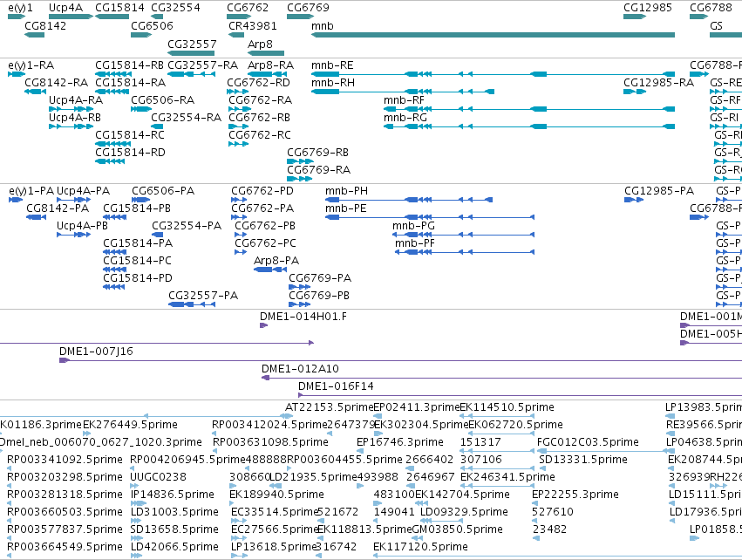Viewport: 742px width, 560px height.
Task: Select the DME1-007J16 clone label
Action: pos(96,352)
